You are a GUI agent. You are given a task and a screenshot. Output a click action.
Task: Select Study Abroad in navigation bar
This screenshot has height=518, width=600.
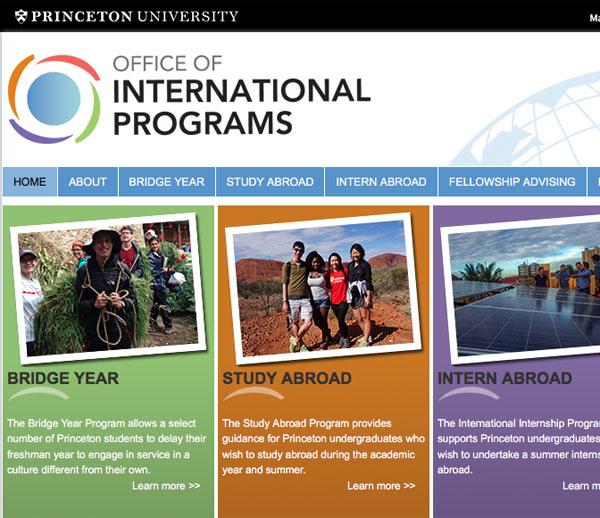tap(270, 182)
